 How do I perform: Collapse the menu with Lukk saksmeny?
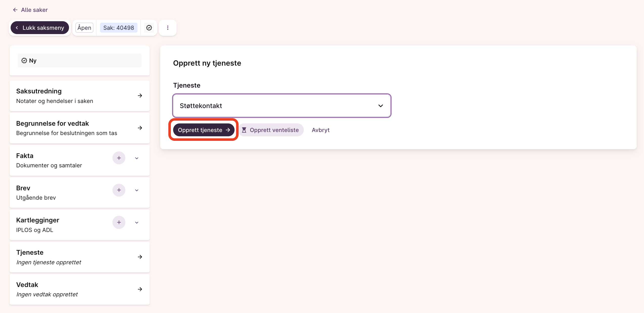pyautogui.click(x=40, y=28)
